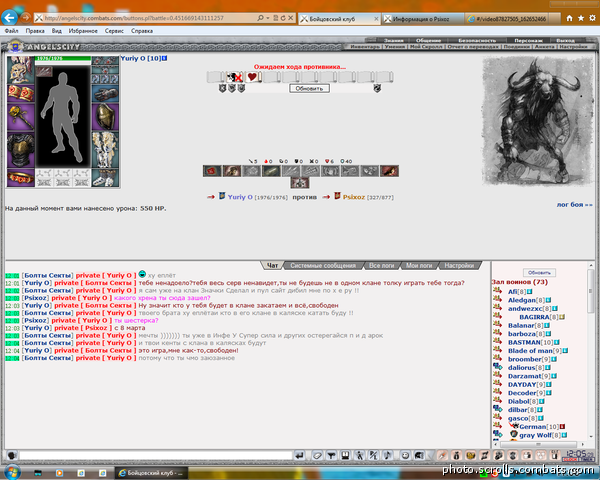
Task: Click the red ring belt slot
Action: click(x=21, y=178)
